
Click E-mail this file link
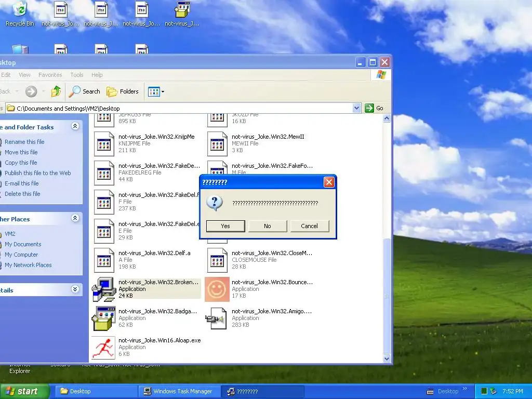click(22, 183)
